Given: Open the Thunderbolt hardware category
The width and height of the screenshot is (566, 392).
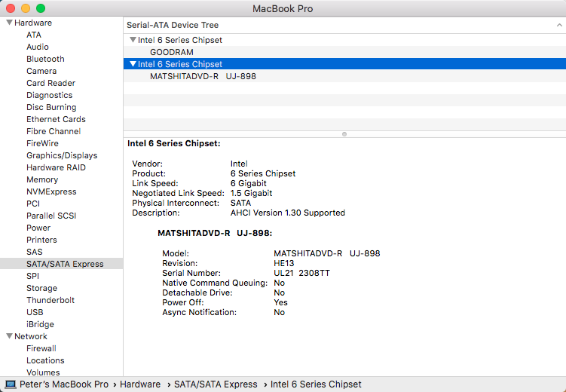Looking at the screenshot, I should coord(50,300).
